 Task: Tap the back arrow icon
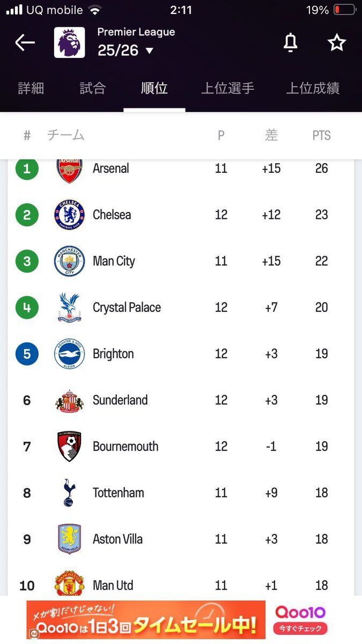(25, 42)
